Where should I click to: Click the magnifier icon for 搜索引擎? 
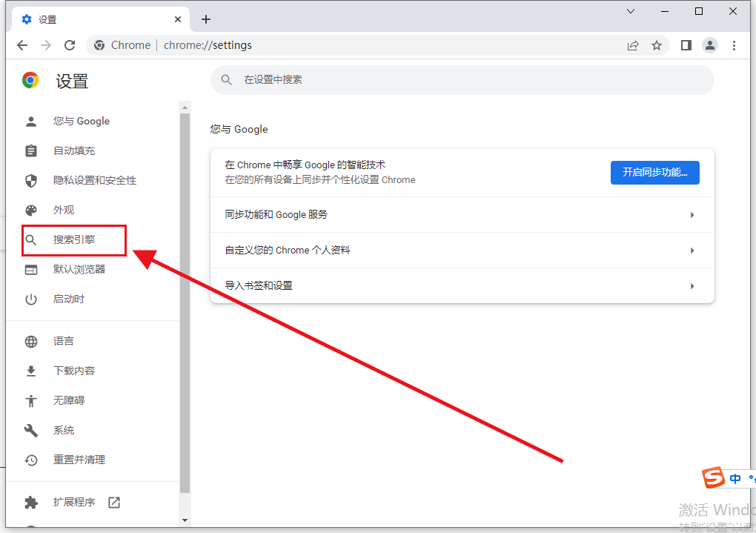click(x=31, y=239)
